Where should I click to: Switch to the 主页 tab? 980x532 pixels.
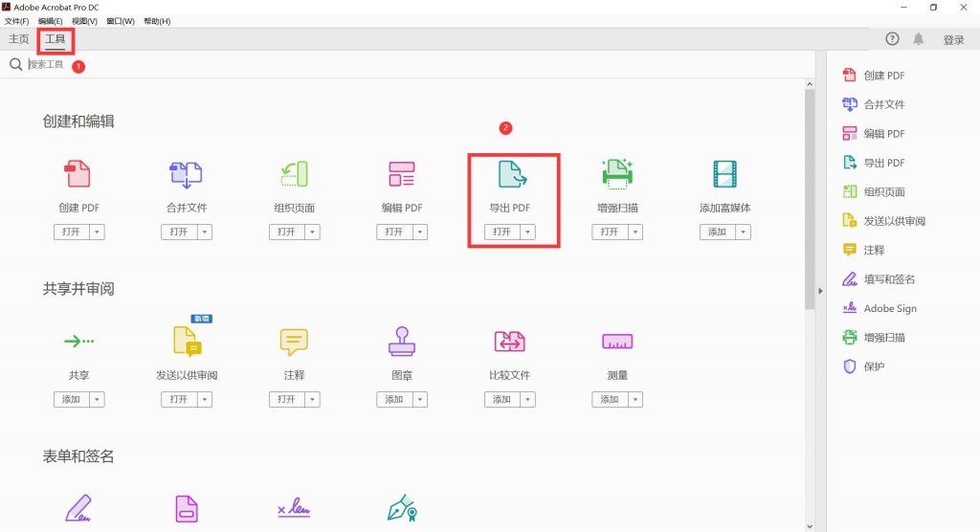(x=19, y=39)
